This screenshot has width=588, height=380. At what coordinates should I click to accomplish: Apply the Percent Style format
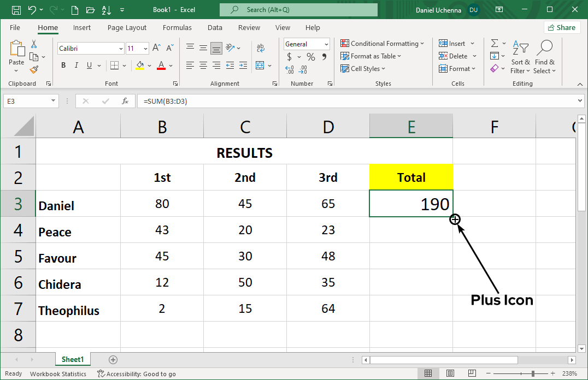(x=310, y=56)
